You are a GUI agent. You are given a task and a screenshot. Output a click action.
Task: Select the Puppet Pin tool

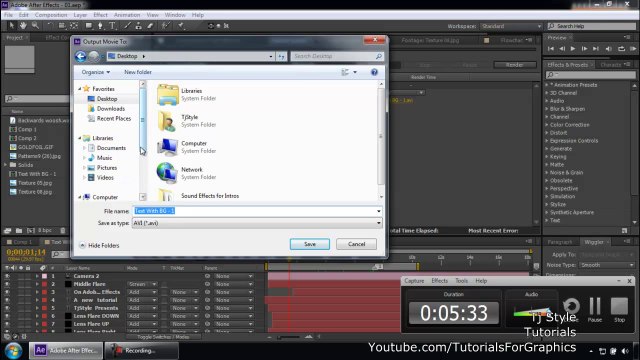180,26
